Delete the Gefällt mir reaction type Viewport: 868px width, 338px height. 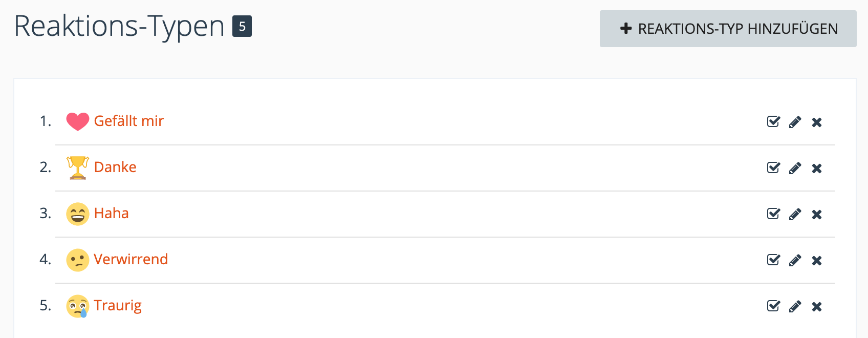coord(817,122)
